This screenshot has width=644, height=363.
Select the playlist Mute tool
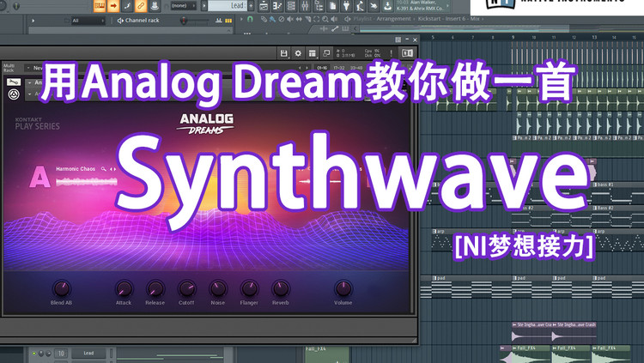290,19
